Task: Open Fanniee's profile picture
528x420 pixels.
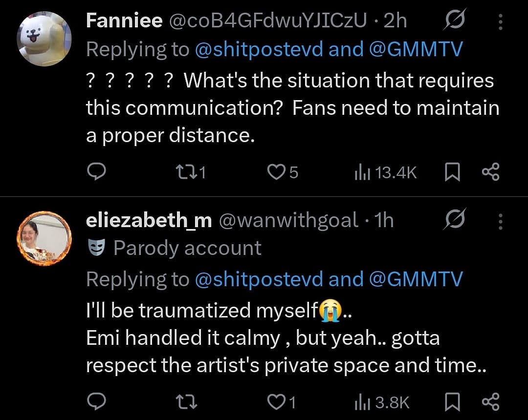Action: point(44,39)
